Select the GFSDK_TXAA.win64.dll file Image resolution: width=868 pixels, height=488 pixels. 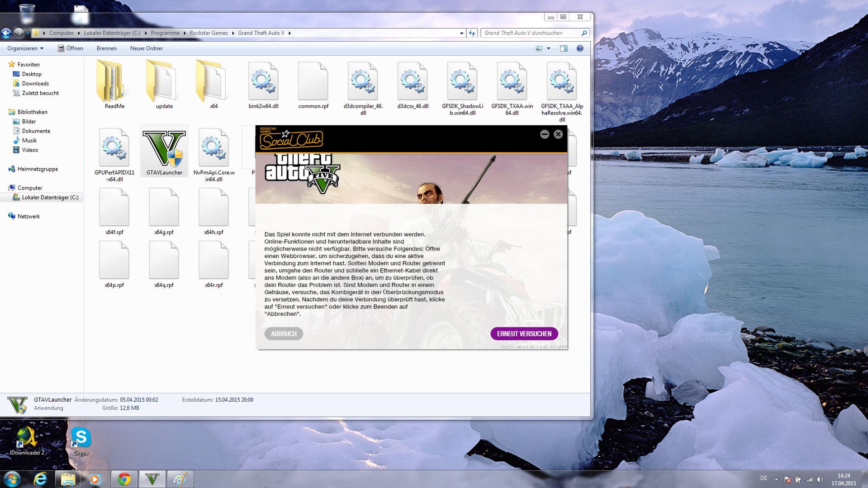click(x=512, y=88)
